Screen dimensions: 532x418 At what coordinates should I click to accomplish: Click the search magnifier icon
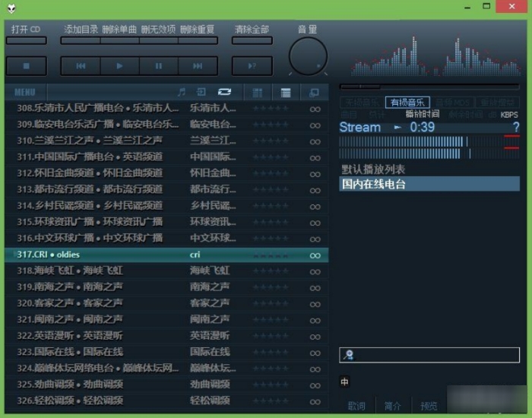tap(348, 355)
